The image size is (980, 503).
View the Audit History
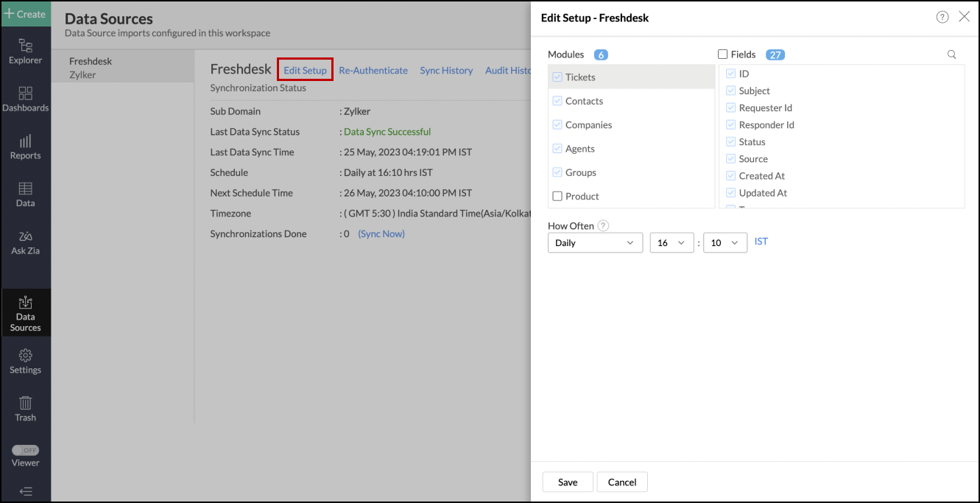(508, 70)
